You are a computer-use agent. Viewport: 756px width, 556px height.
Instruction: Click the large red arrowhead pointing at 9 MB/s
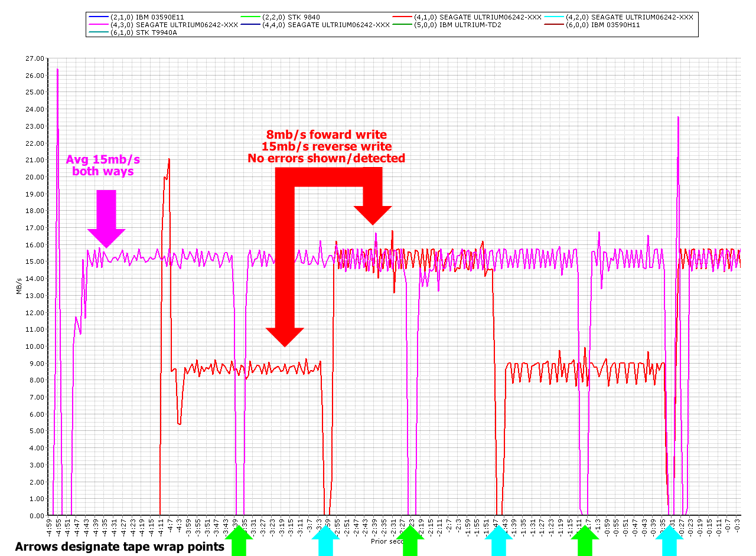[x=285, y=335]
